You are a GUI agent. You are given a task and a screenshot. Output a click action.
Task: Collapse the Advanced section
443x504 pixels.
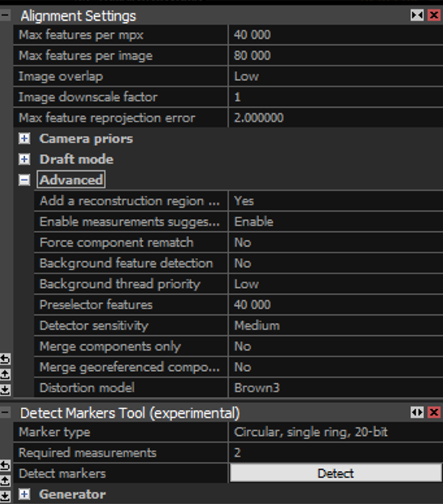pos(25,180)
